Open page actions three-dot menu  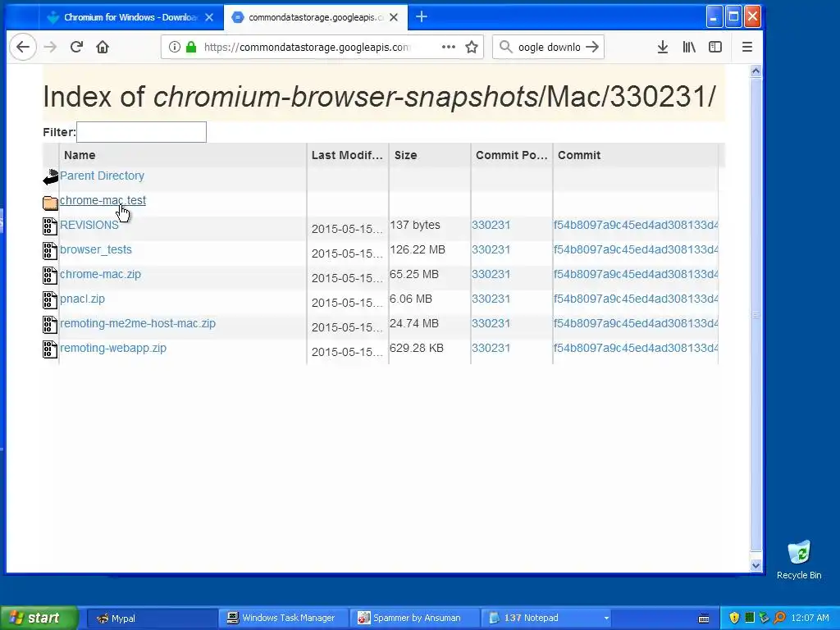coord(449,47)
